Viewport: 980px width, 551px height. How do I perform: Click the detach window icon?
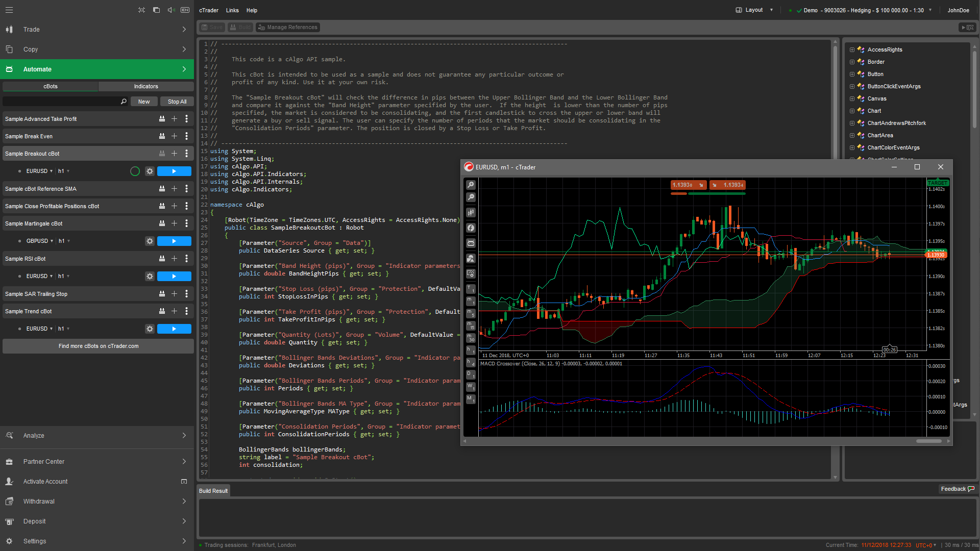[x=156, y=10]
